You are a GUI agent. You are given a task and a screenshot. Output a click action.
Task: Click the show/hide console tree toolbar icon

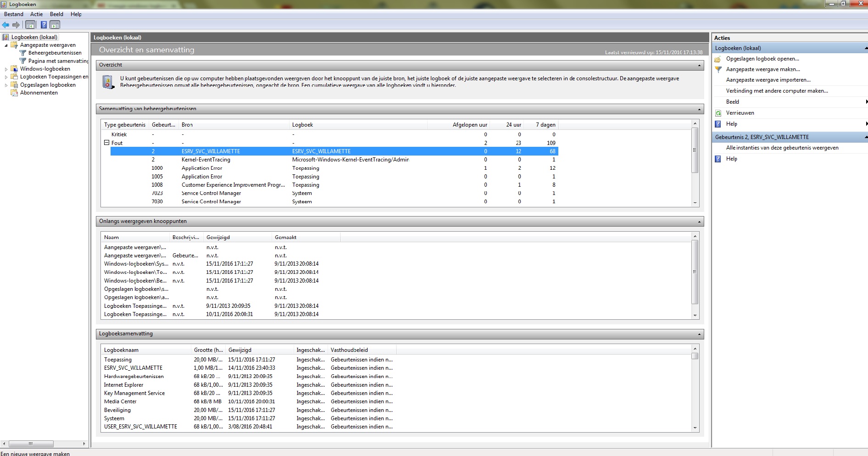pyautogui.click(x=30, y=25)
